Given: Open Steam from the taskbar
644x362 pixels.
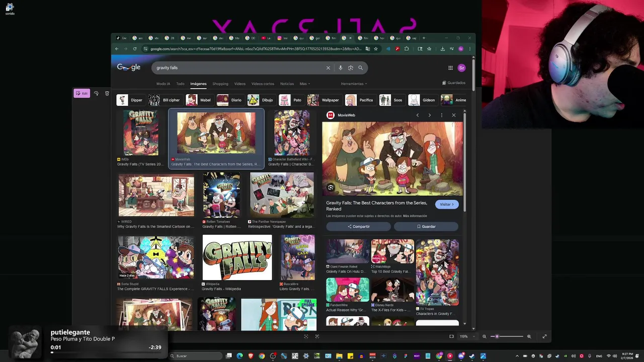Looking at the screenshot, I should [472, 356].
